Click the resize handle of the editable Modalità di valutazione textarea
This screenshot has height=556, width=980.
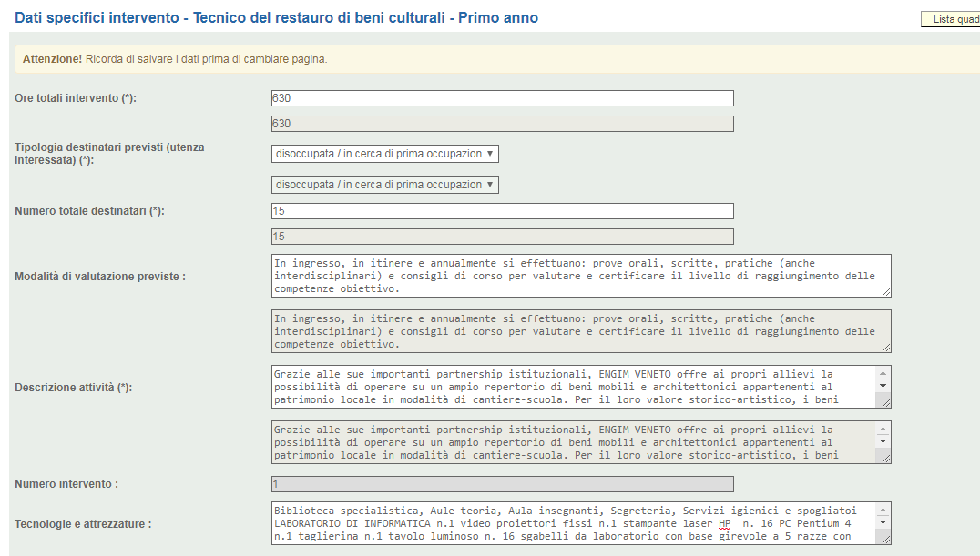(x=885, y=291)
